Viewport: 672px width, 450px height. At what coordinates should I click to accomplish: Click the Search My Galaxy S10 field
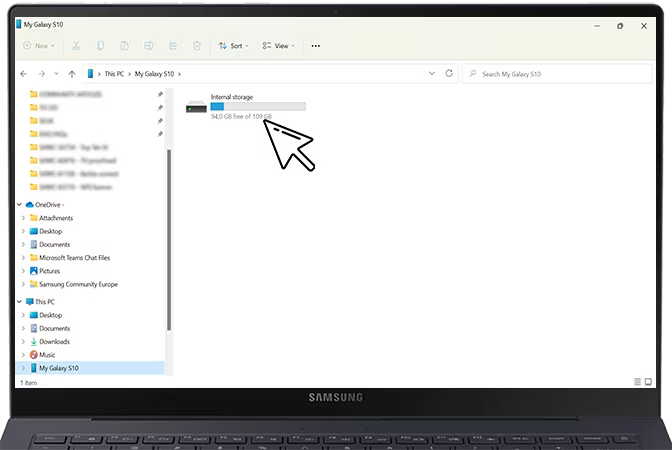[557, 74]
